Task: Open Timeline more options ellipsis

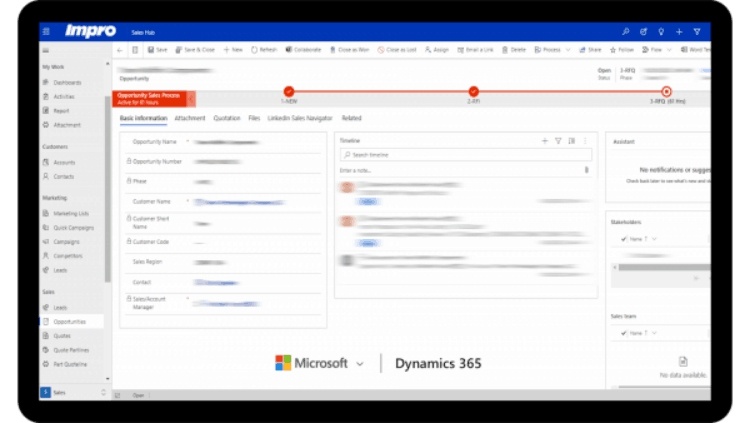Action: 585,141
